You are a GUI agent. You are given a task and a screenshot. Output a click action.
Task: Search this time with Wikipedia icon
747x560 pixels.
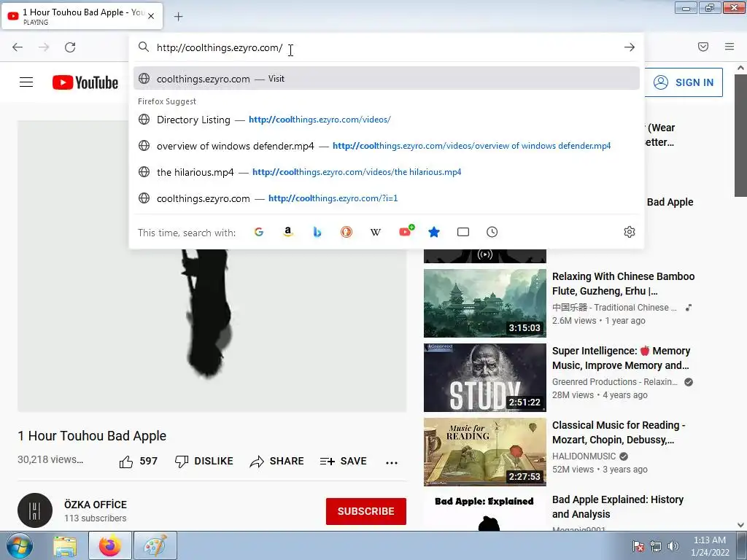[x=376, y=232]
